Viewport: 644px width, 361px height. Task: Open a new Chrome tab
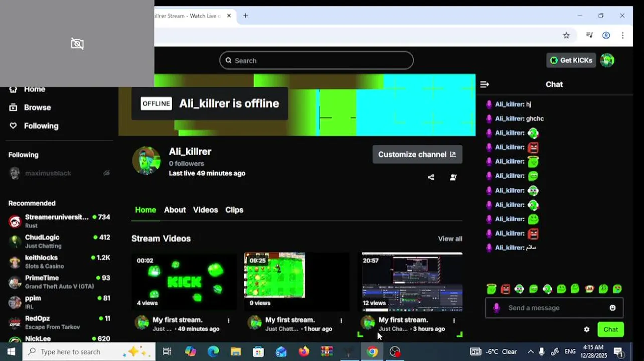point(245,16)
